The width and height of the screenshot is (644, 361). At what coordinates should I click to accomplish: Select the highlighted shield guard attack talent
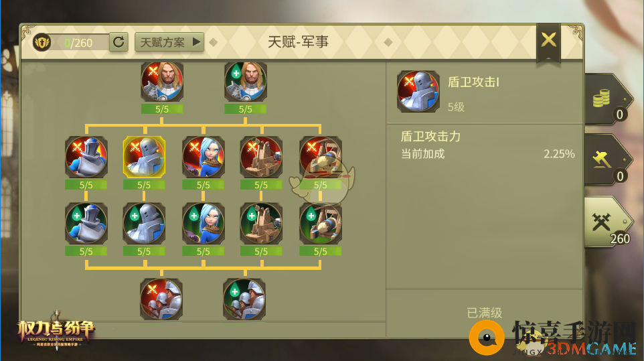[144, 157]
